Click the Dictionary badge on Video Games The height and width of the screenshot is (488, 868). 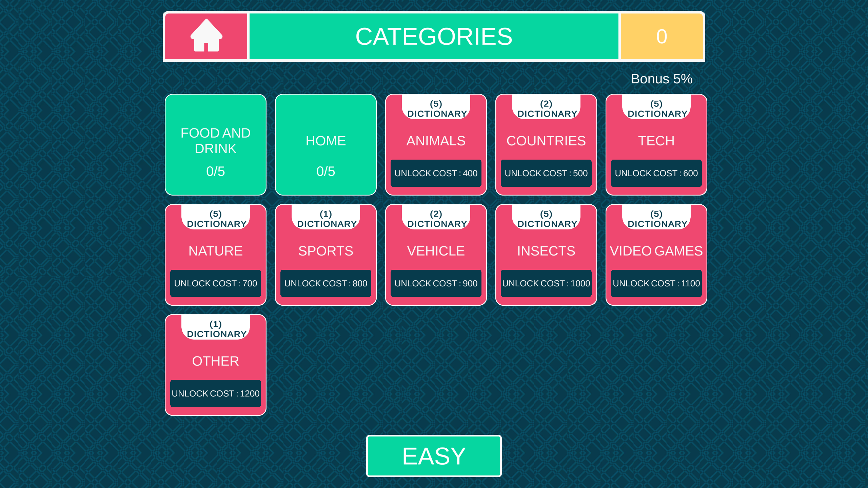(656, 219)
